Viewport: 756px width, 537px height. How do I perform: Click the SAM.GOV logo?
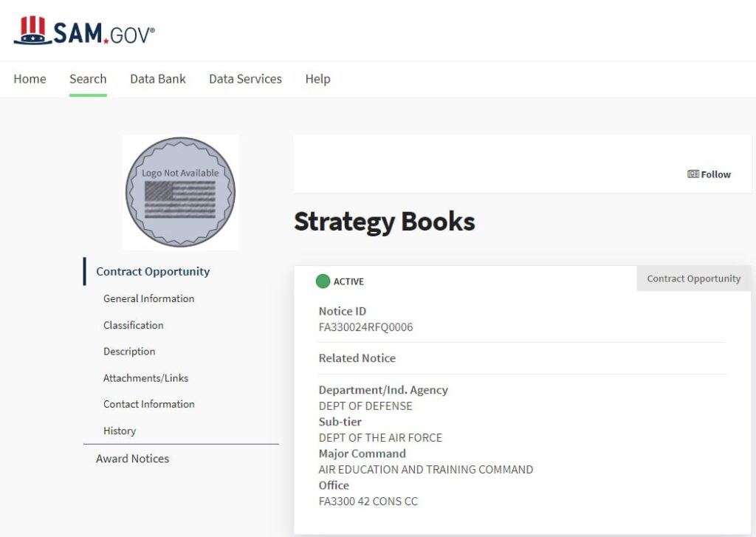pyautogui.click(x=84, y=30)
